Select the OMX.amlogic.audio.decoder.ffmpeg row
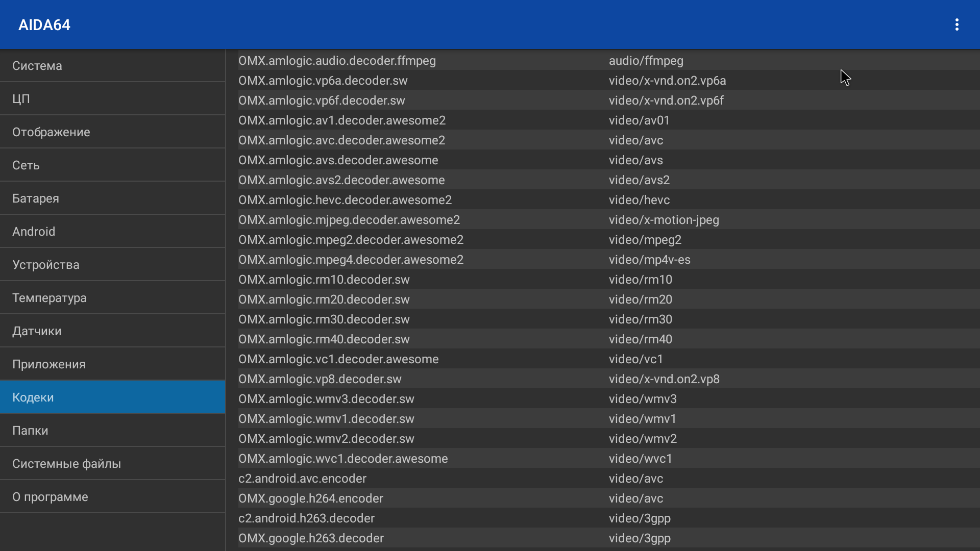The height and width of the screenshot is (551, 980). pyautogui.click(x=608, y=61)
